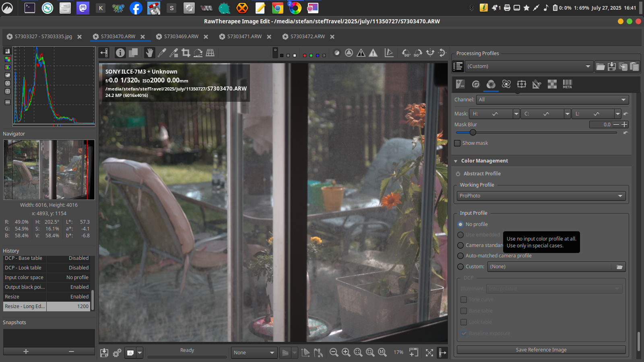Image resolution: width=644 pixels, height=362 pixels.
Task: Open the Exposure tab with plus-minus icon
Action: click(460, 84)
